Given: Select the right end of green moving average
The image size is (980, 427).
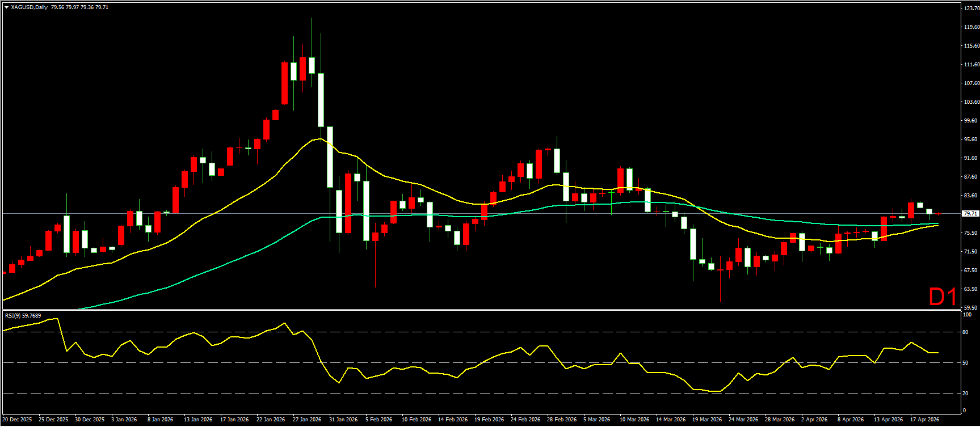Looking at the screenshot, I should 938,223.
